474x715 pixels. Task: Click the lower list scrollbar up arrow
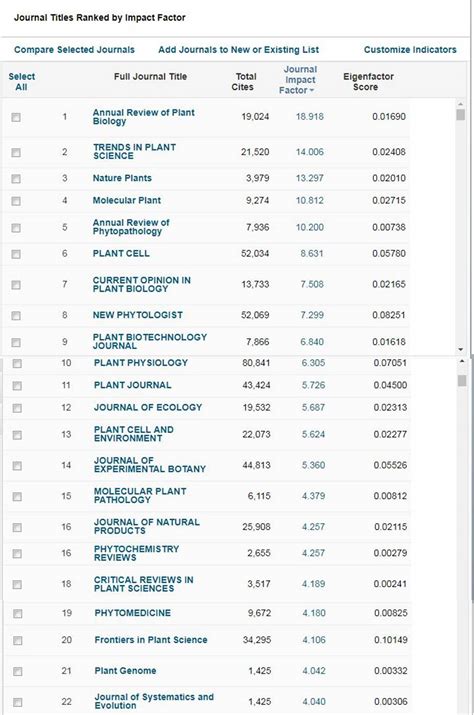462,361
